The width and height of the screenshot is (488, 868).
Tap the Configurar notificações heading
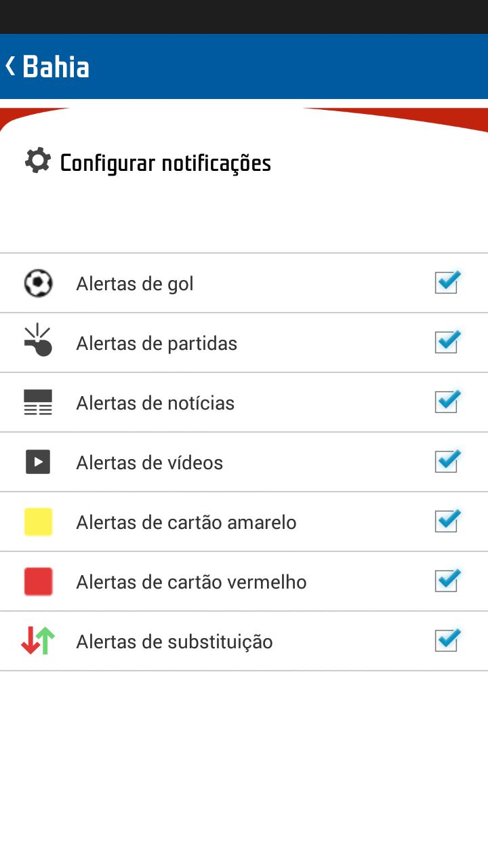(165, 163)
